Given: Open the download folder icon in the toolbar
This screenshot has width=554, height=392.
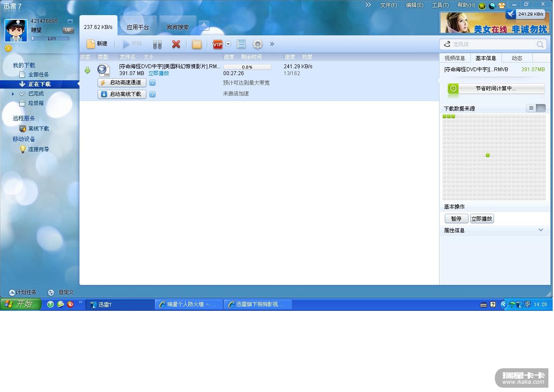Looking at the screenshot, I should tap(197, 44).
